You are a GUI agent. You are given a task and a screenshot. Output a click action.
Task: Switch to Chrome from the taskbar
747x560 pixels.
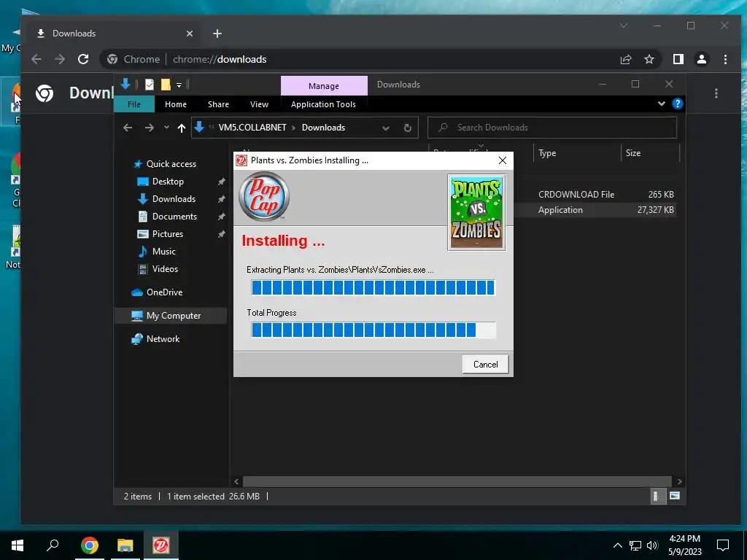pyautogui.click(x=89, y=545)
